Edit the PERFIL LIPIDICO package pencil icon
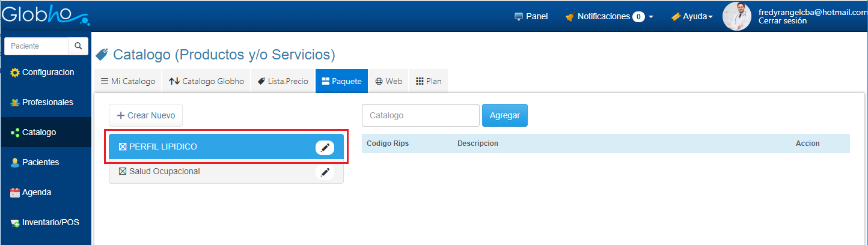The width and height of the screenshot is (868, 245). tap(325, 148)
